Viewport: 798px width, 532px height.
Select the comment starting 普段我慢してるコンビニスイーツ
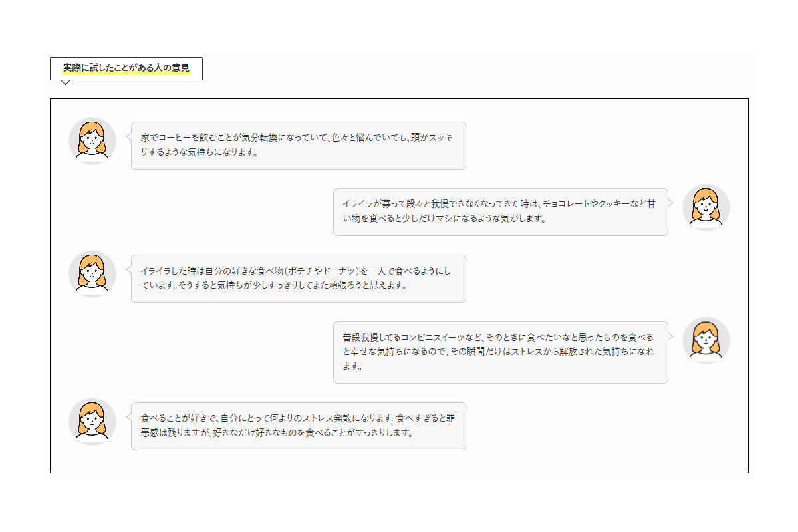(x=500, y=352)
